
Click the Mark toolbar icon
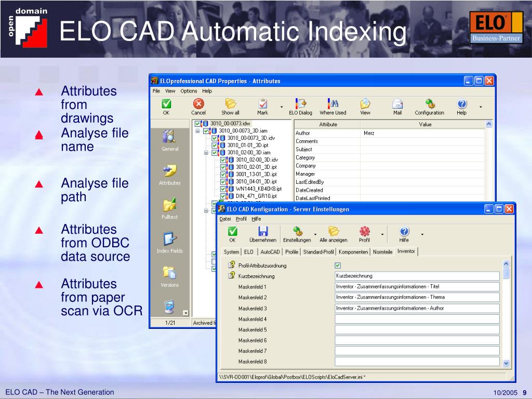[x=262, y=103]
